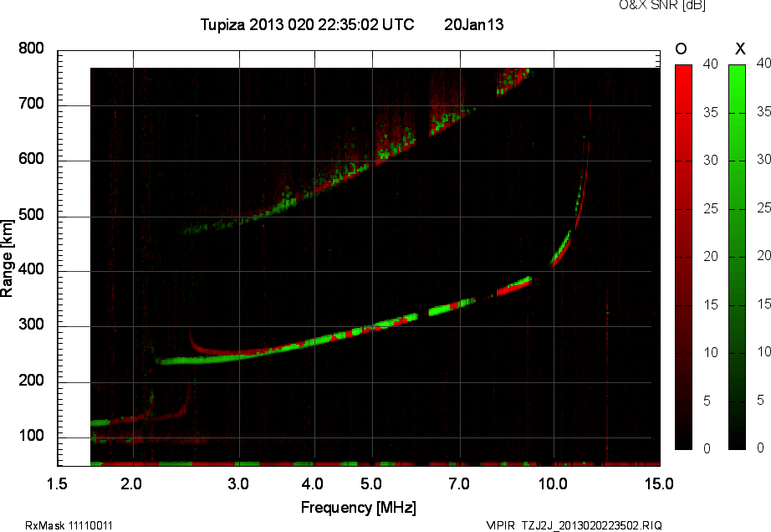
Task: Click the 3.0 MHz frequency tick label
Action: (x=238, y=483)
